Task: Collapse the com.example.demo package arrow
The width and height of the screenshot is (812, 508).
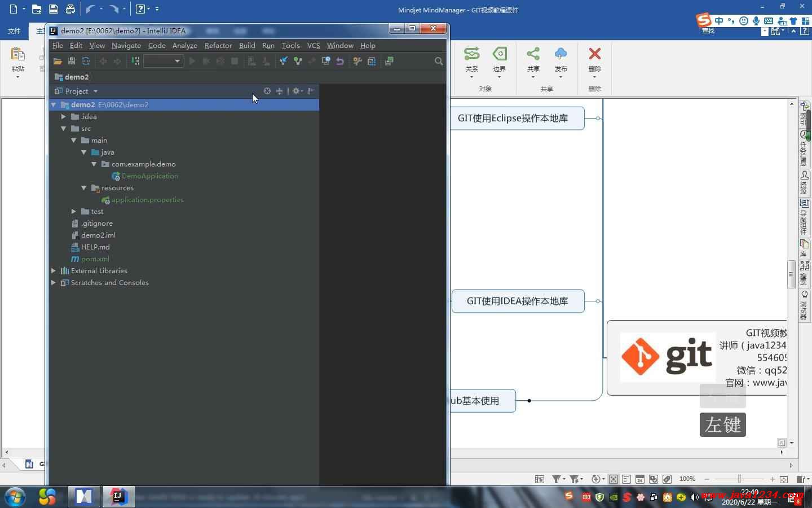Action: click(x=94, y=164)
